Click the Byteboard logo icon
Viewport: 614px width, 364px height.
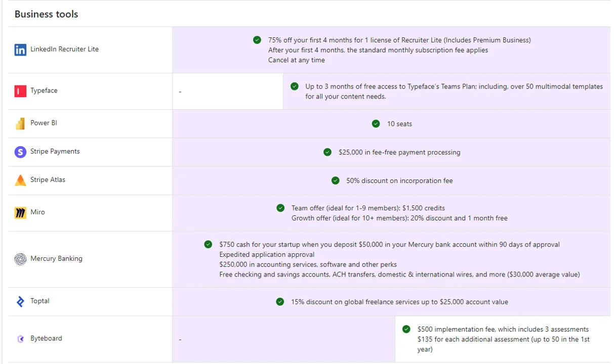(20, 339)
